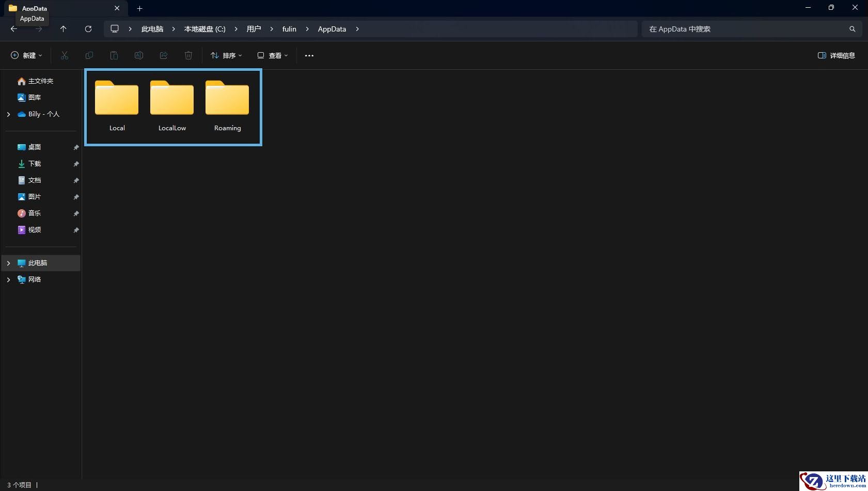Select 图库 in the sidebar
This screenshot has width=868, height=491.
point(35,98)
